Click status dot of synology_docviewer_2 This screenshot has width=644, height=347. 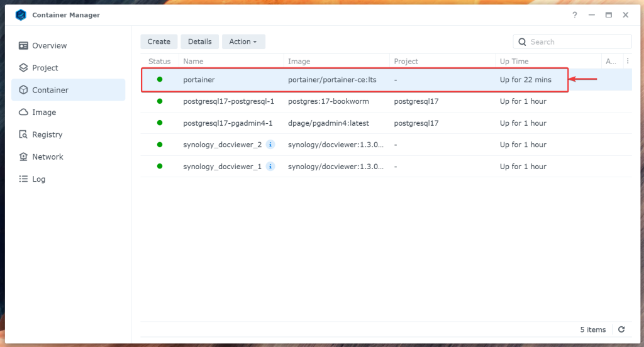click(160, 145)
